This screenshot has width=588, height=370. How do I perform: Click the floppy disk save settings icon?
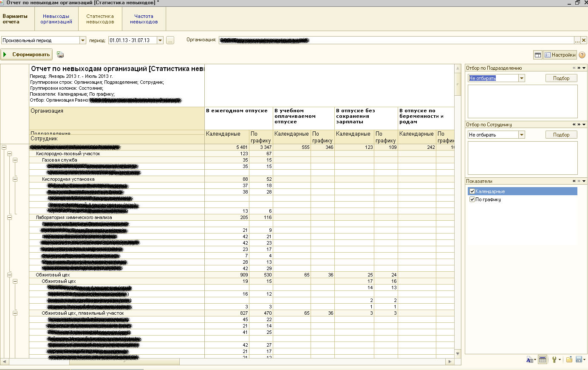[579, 360]
